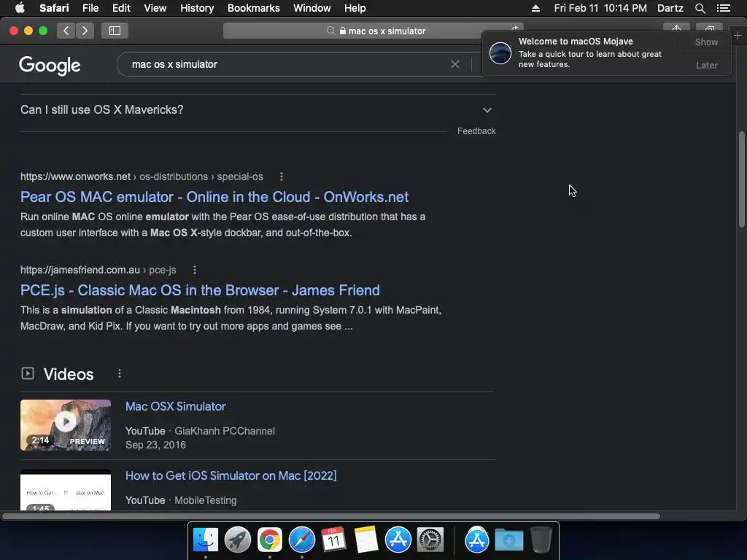Open System Preferences gear in Dock

tap(430, 540)
